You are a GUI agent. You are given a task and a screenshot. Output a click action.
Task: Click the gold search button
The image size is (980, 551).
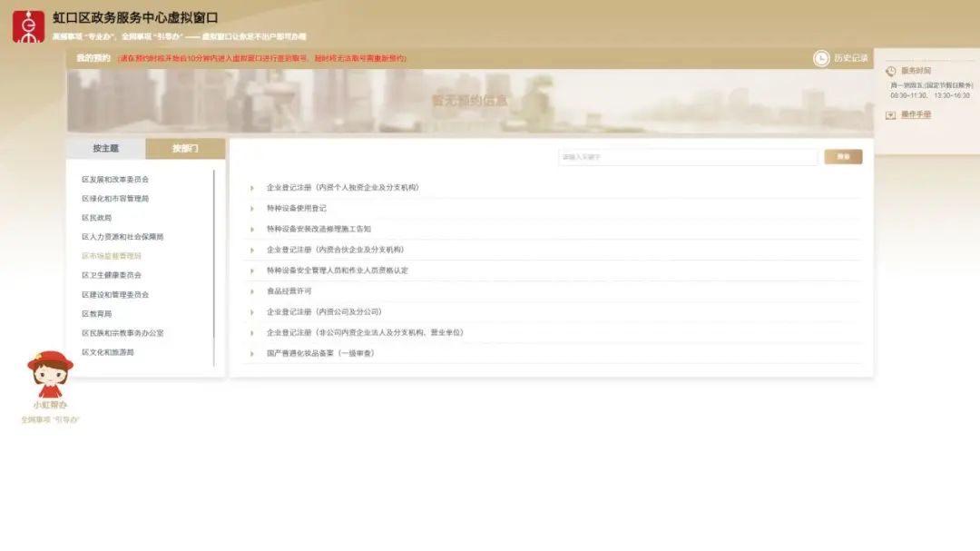pos(843,156)
